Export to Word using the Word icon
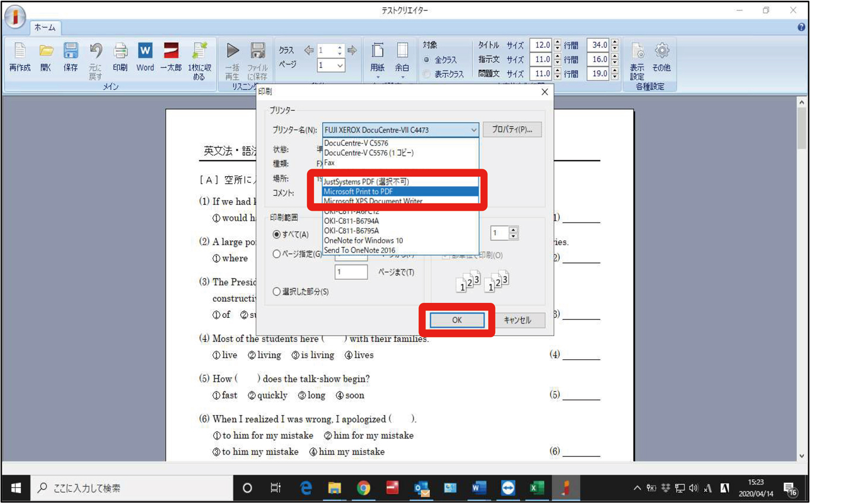 point(145,52)
